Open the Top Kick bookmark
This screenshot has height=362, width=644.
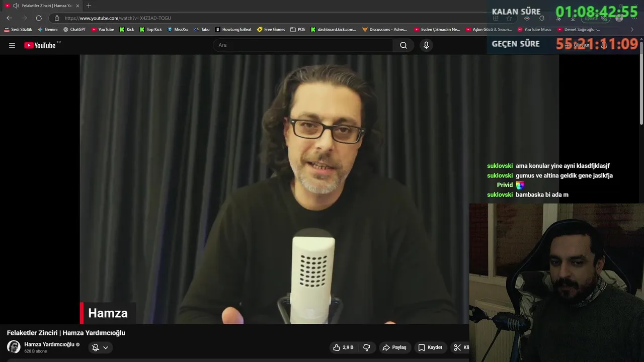[x=150, y=30]
